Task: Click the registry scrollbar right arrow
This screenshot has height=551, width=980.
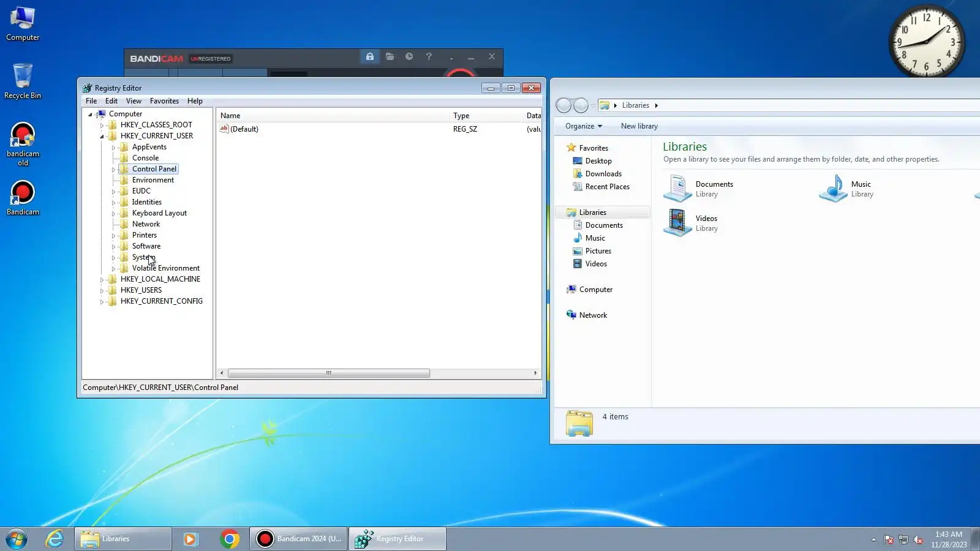Action: coord(535,373)
